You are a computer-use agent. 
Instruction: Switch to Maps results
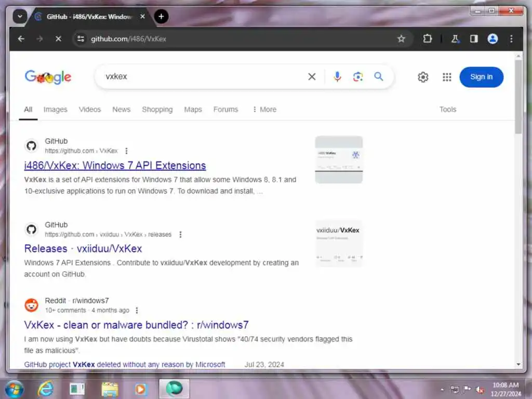click(193, 110)
